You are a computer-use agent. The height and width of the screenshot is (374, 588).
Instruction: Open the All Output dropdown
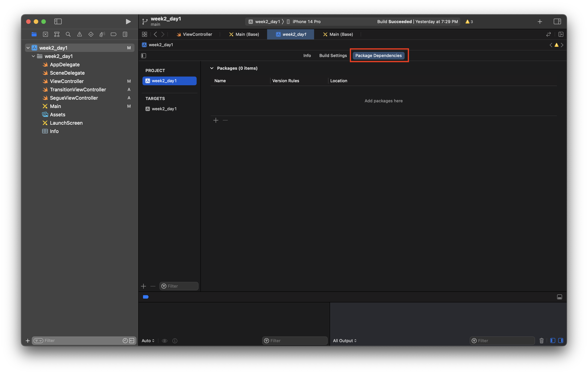pos(345,340)
